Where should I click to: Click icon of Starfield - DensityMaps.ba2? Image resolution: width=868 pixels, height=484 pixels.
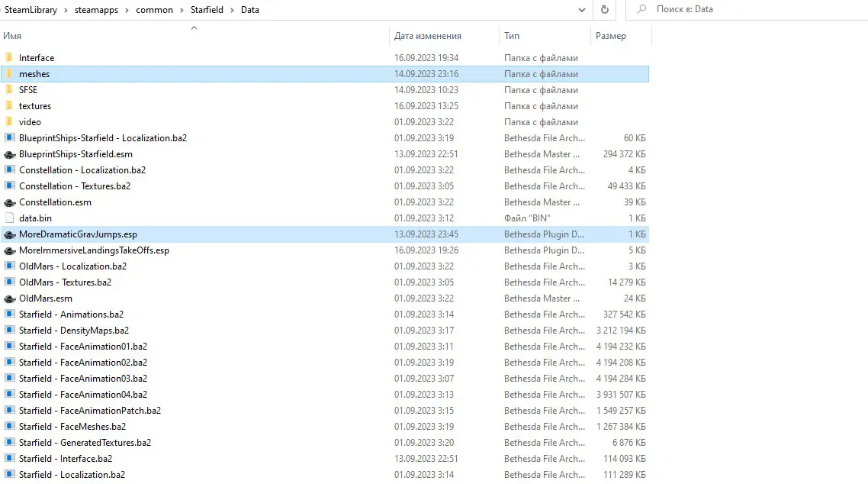(9, 331)
